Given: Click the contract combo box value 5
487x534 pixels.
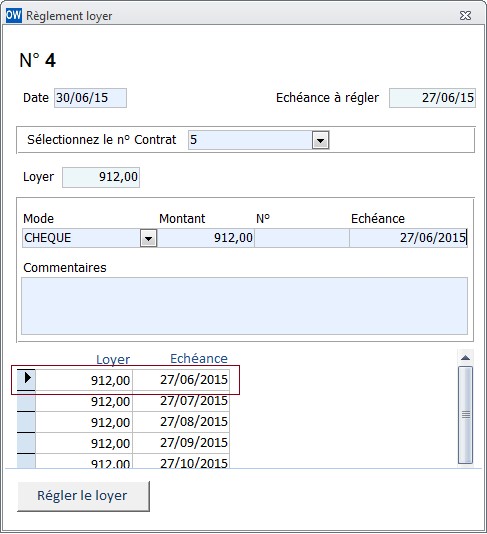Looking at the screenshot, I should coord(250,140).
